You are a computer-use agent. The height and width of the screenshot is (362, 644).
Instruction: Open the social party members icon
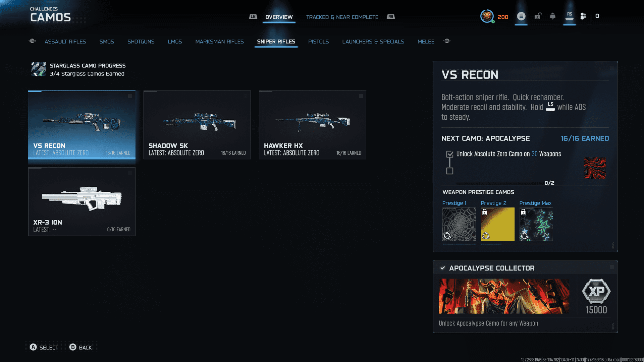(x=583, y=16)
